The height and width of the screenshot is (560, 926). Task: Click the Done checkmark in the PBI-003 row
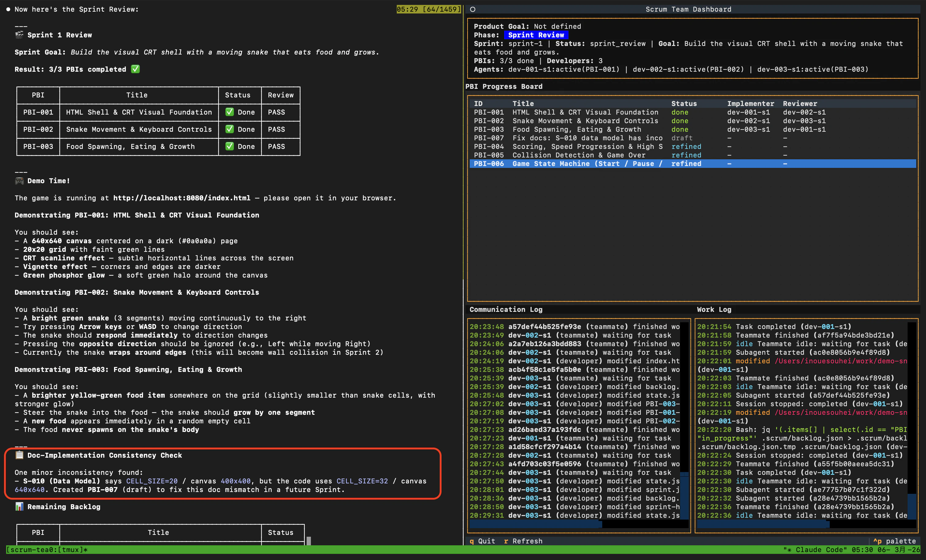tap(229, 146)
